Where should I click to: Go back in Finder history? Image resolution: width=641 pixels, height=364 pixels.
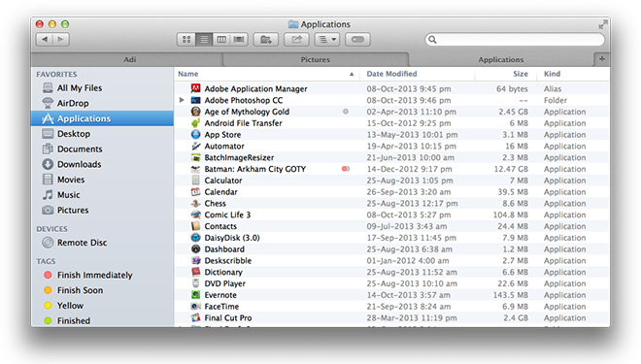pyautogui.click(x=44, y=39)
